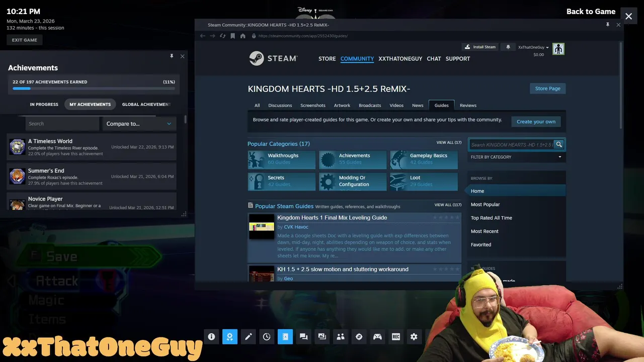Open the CHAT menu item
644x362 pixels.
click(434, 59)
